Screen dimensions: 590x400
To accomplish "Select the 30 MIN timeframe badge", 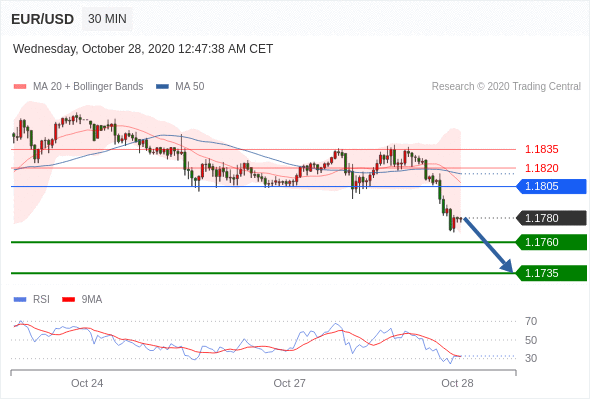I will coord(107,19).
